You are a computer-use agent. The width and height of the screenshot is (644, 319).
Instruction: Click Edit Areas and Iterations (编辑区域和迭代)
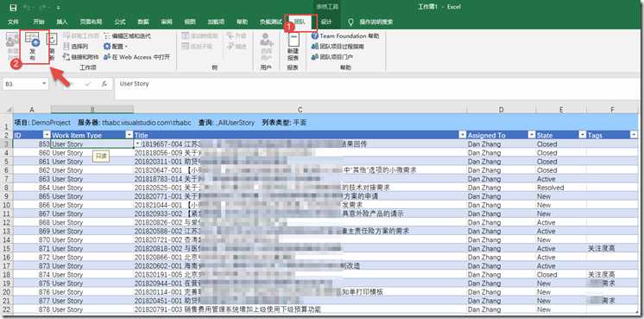(x=127, y=36)
